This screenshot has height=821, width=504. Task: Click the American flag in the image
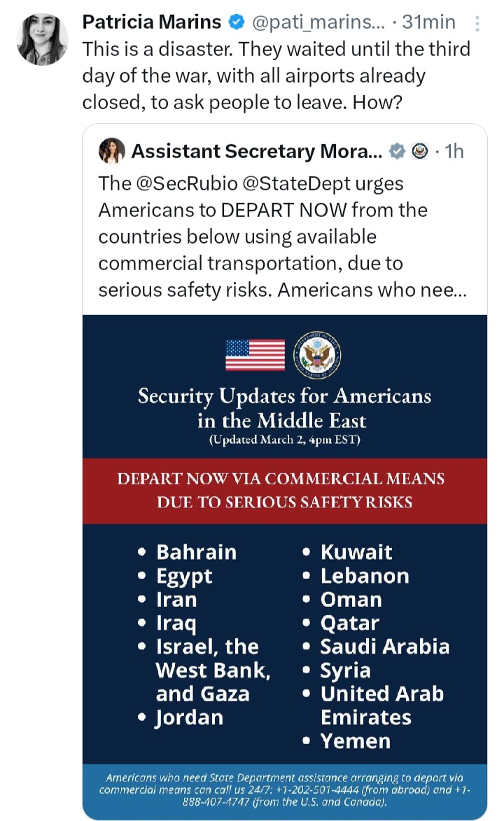(x=255, y=355)
